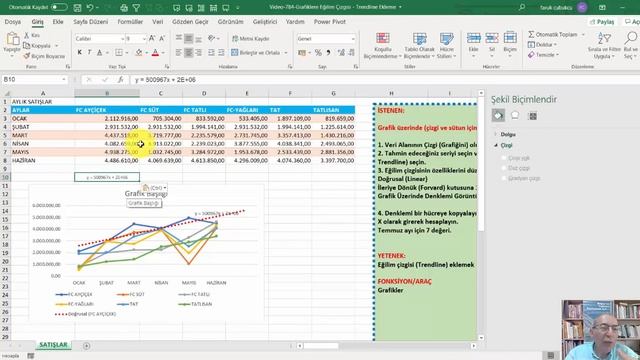Click the Biçim Boyacısı format painter
Image resolution: width=640 pixels, height=360 pixels.
(x=44, y=56)
